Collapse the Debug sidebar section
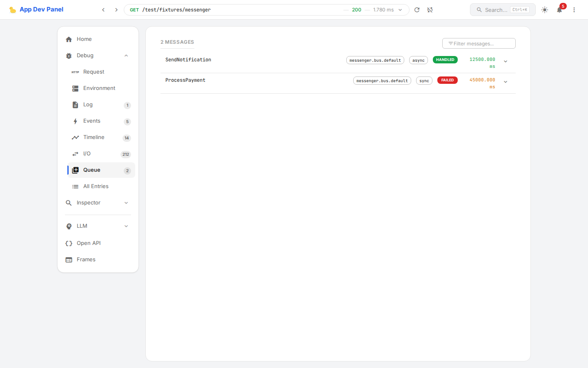 [126, 56]
